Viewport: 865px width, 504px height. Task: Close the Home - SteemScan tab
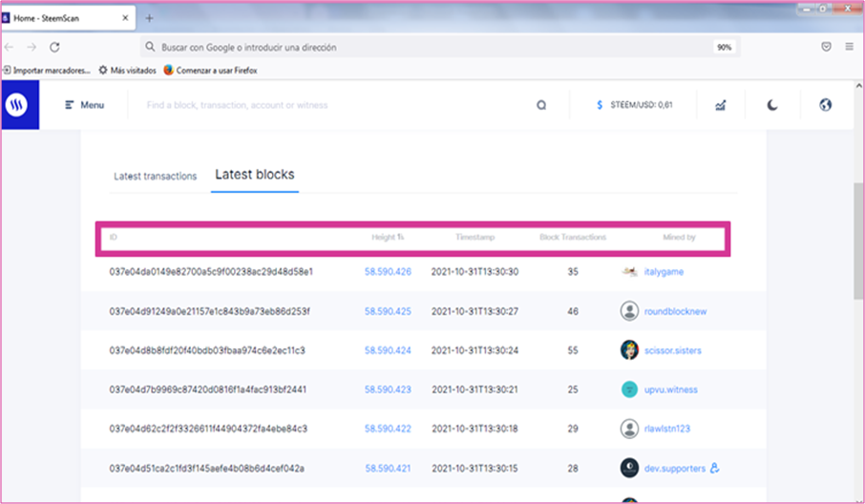pyautogui.click(x=125, y=18)
